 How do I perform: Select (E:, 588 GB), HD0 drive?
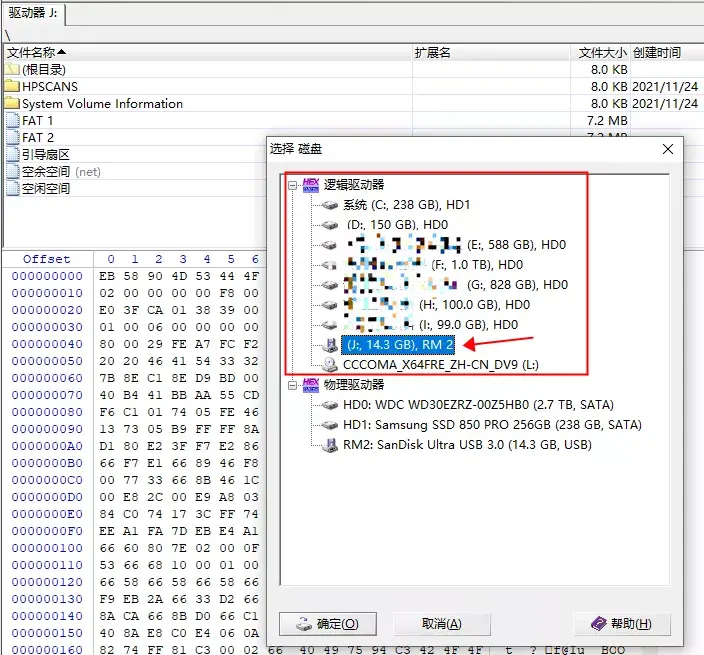(456, 245)
